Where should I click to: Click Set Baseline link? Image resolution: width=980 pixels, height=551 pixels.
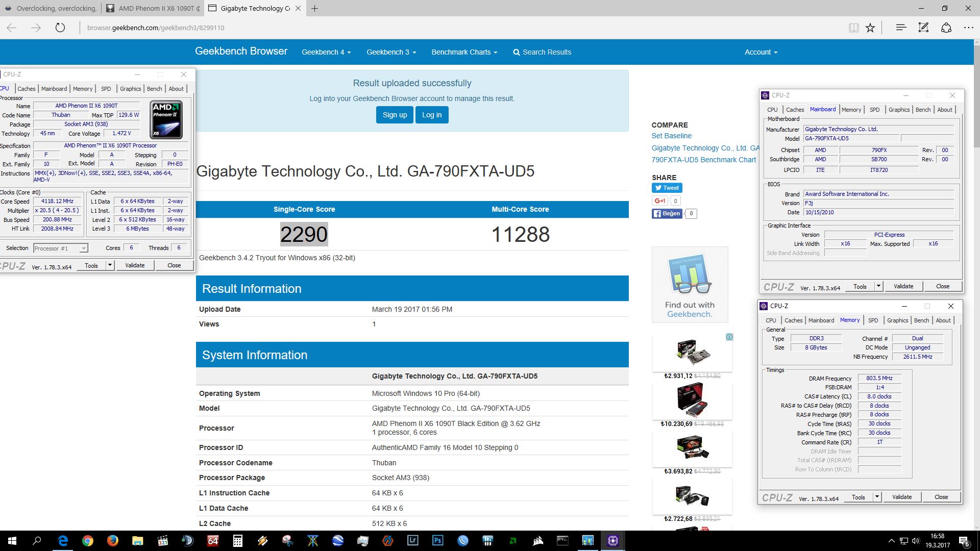click(671, 136)
